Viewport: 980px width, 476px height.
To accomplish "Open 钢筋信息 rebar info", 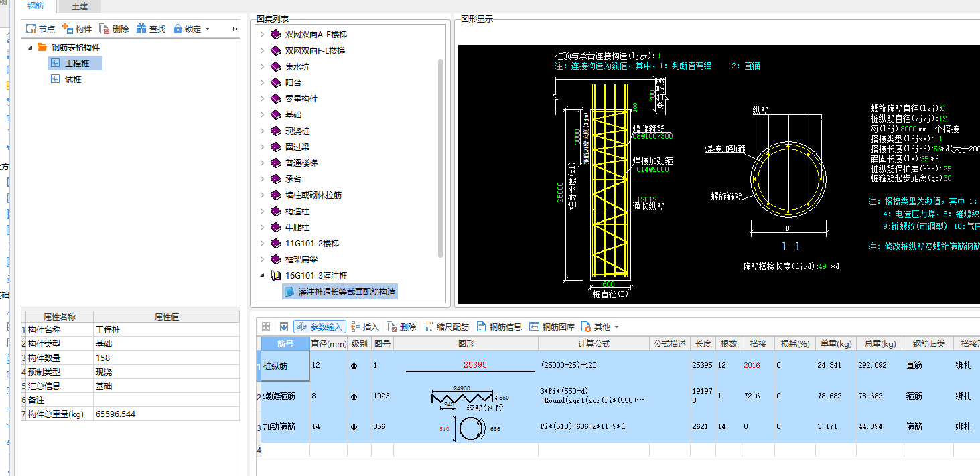I will [499, 327].
